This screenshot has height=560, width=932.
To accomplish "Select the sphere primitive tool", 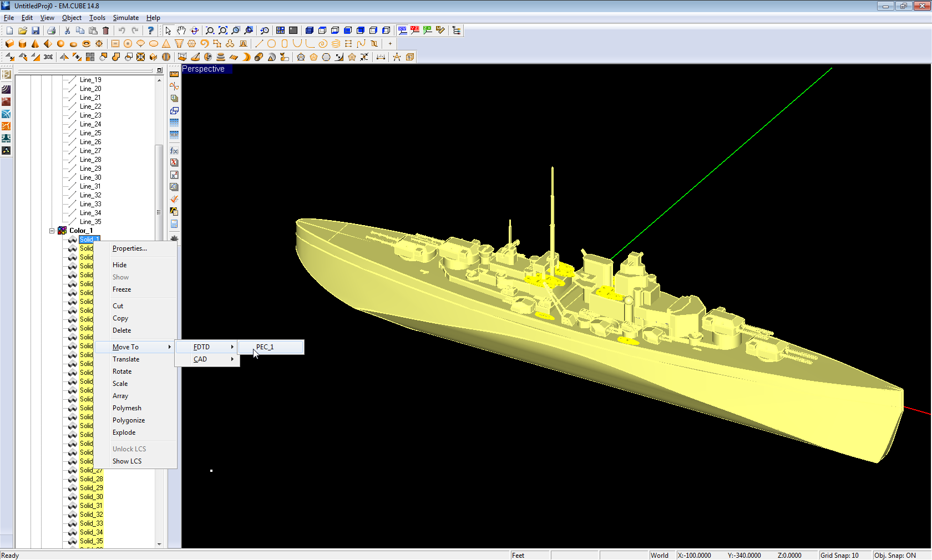I will 60,44.
